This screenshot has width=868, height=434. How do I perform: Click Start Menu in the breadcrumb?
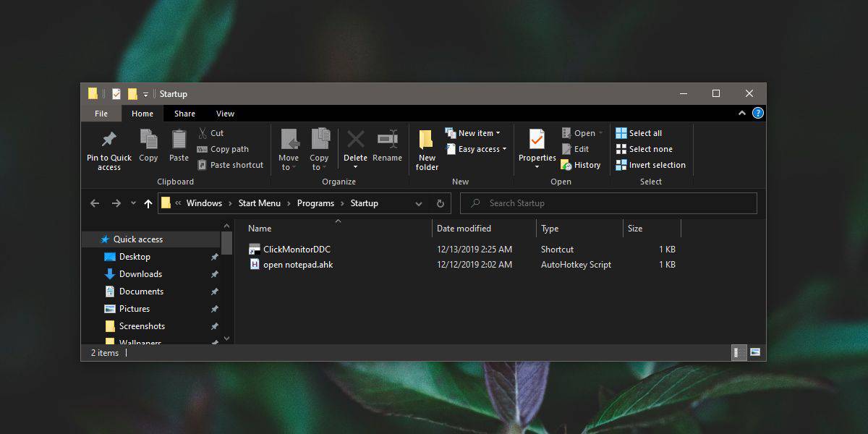coord(260,203)
